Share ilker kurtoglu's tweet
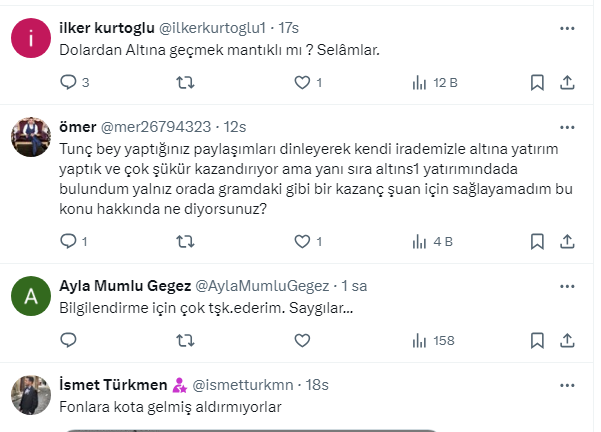This screenshot has width=601, height=432. tap(567, 83)
